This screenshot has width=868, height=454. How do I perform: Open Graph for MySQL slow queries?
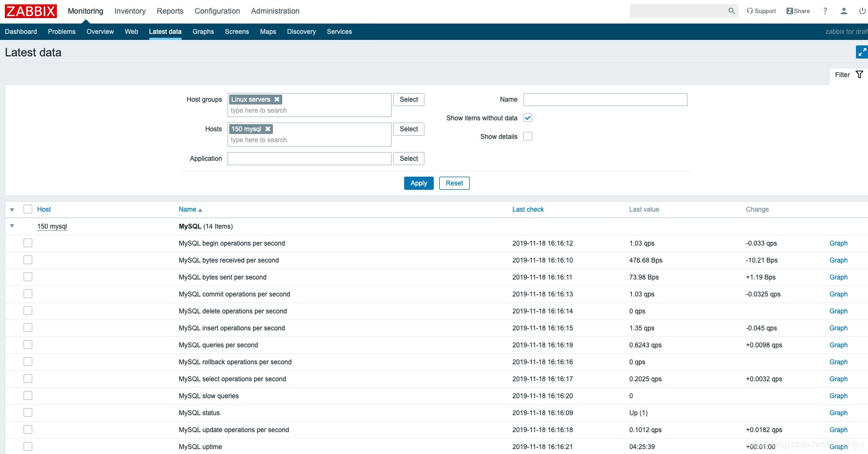click(838, 396)
